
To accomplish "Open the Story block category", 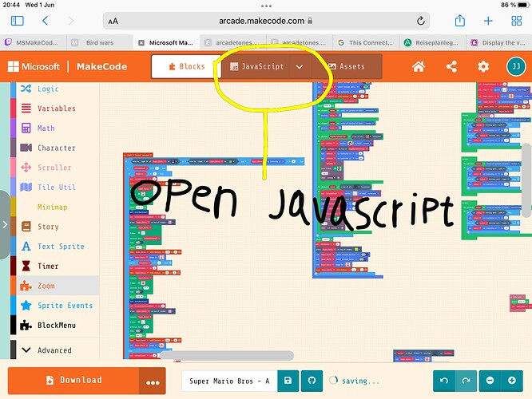I will [x=54, y=226].
